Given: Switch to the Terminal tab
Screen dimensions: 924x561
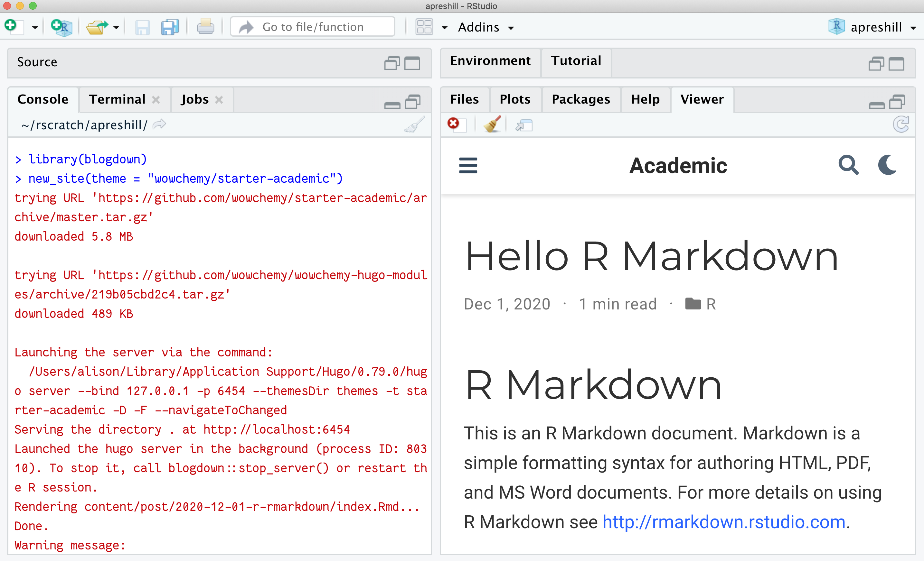Looking at the screenshot, I should [117, 99].
